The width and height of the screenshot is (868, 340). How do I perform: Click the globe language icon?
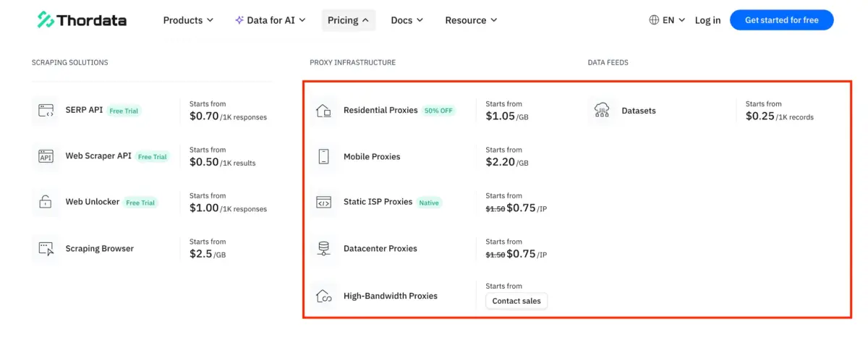(x=654, y=20)
